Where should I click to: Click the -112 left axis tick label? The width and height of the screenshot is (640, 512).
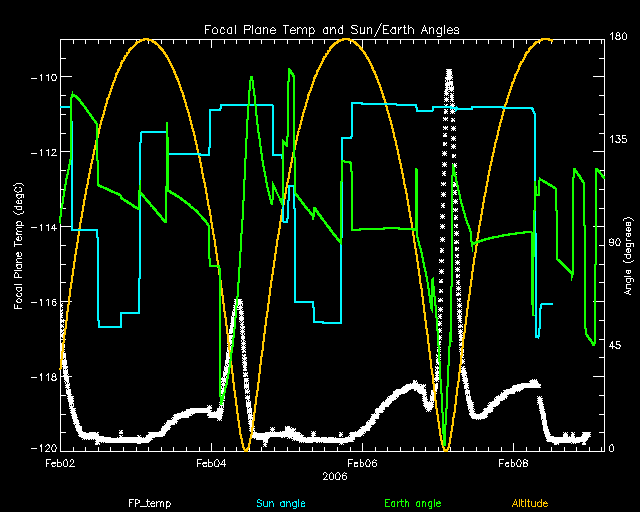tap(42, 152)
